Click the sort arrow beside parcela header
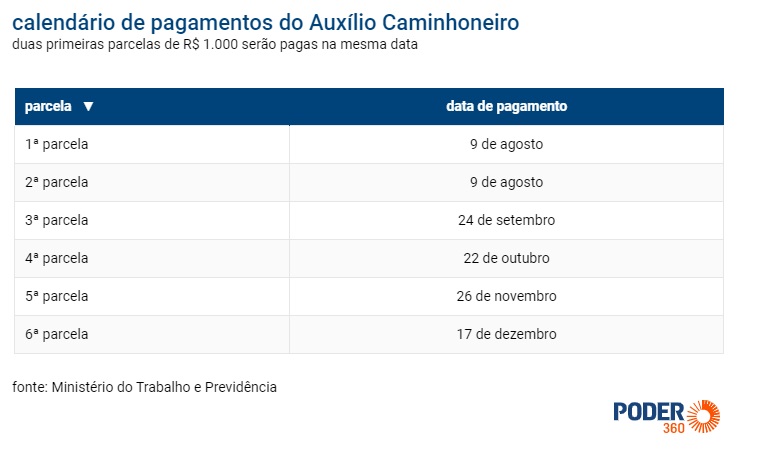The width and height of the screenshot is (758, 460). pos(88,106)
